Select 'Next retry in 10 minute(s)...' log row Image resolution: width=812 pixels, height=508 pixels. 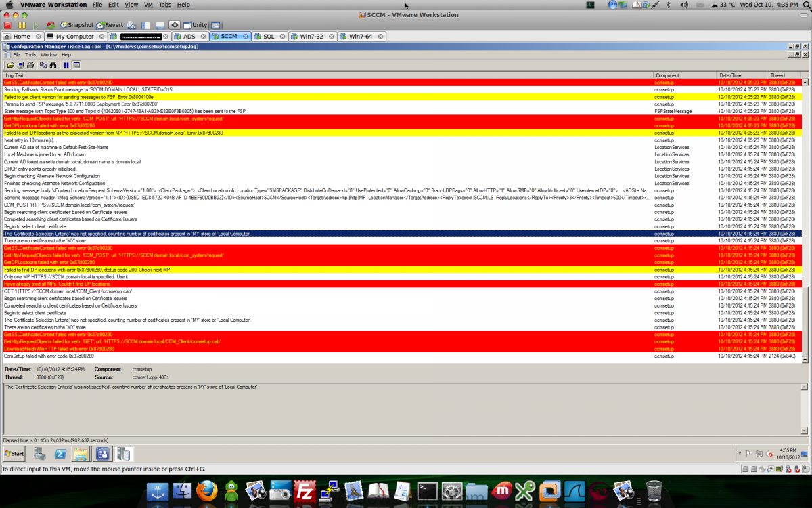click(x=402, y=140)
